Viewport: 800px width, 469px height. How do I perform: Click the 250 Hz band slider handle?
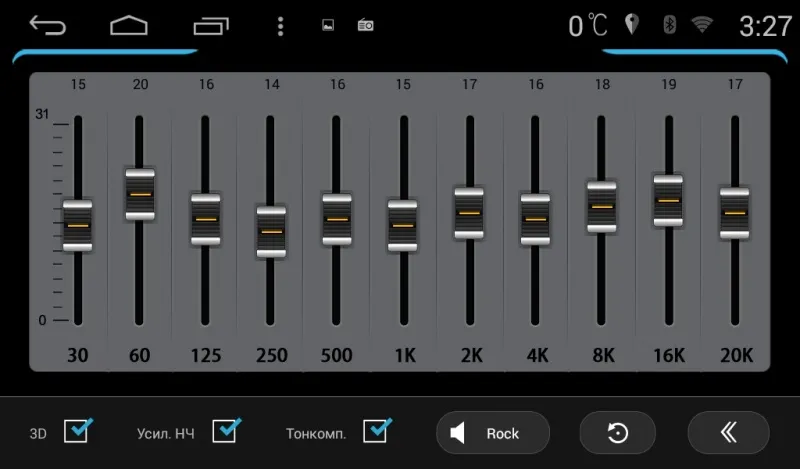(271, 232)
